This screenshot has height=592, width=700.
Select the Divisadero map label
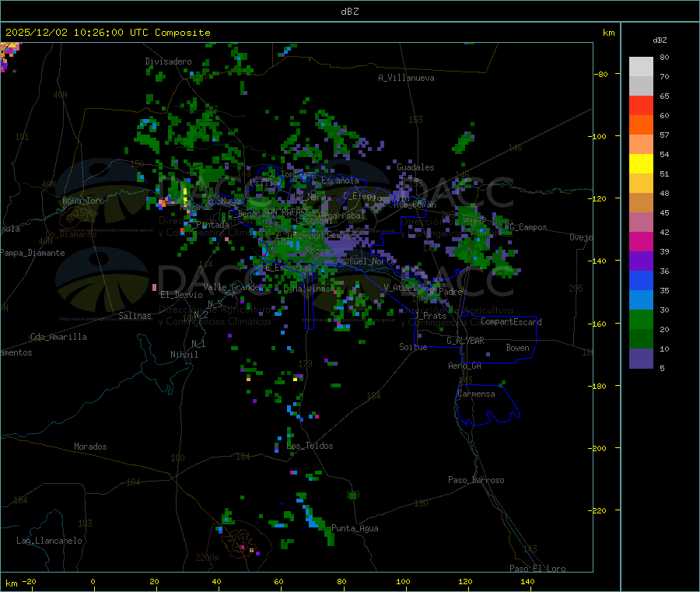tap(168, 61)
